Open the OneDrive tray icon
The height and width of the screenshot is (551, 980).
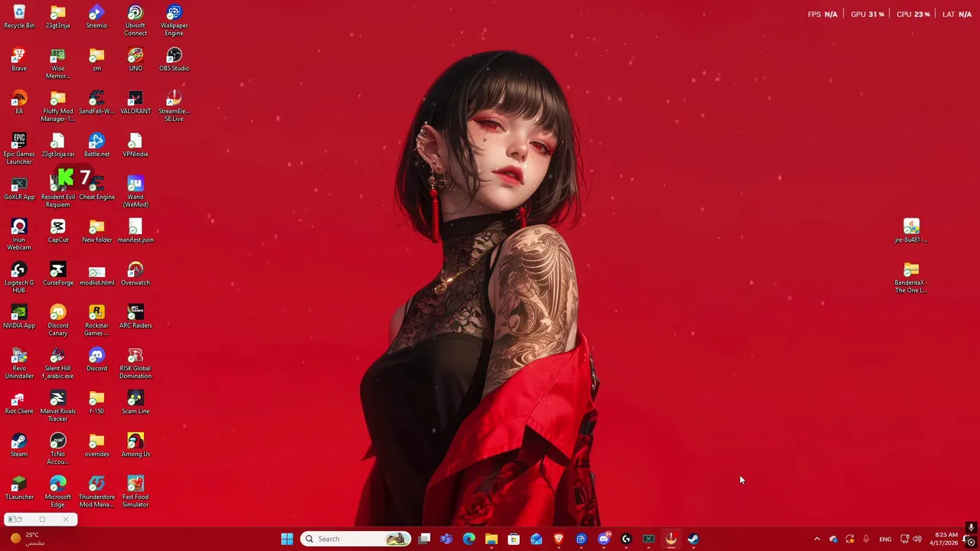(x=834, y=539)
